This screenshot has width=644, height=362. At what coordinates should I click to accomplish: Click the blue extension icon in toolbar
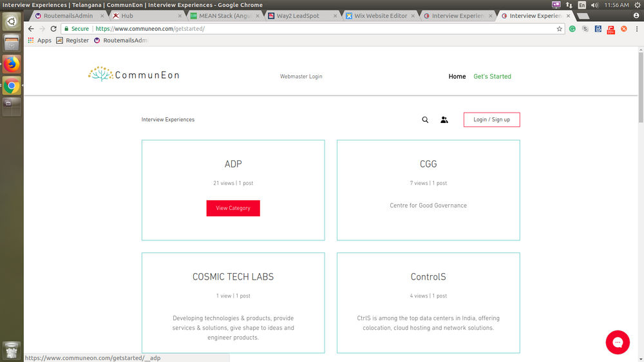[x=598, y=29]
